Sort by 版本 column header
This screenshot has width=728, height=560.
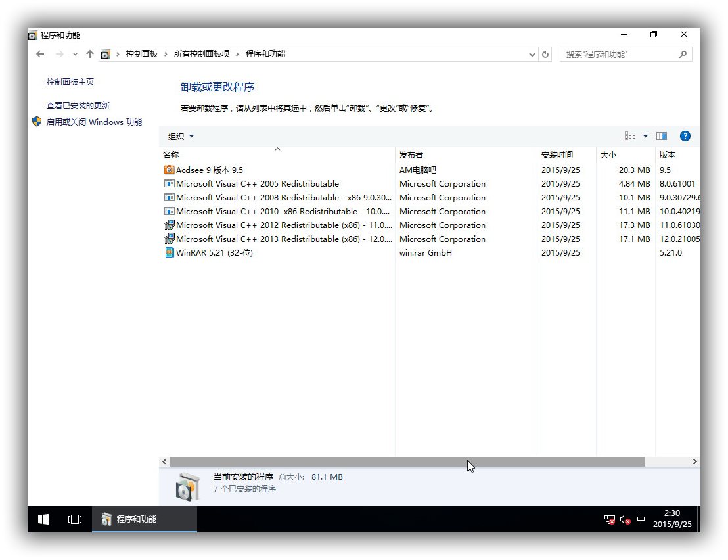tap(677, 154)
